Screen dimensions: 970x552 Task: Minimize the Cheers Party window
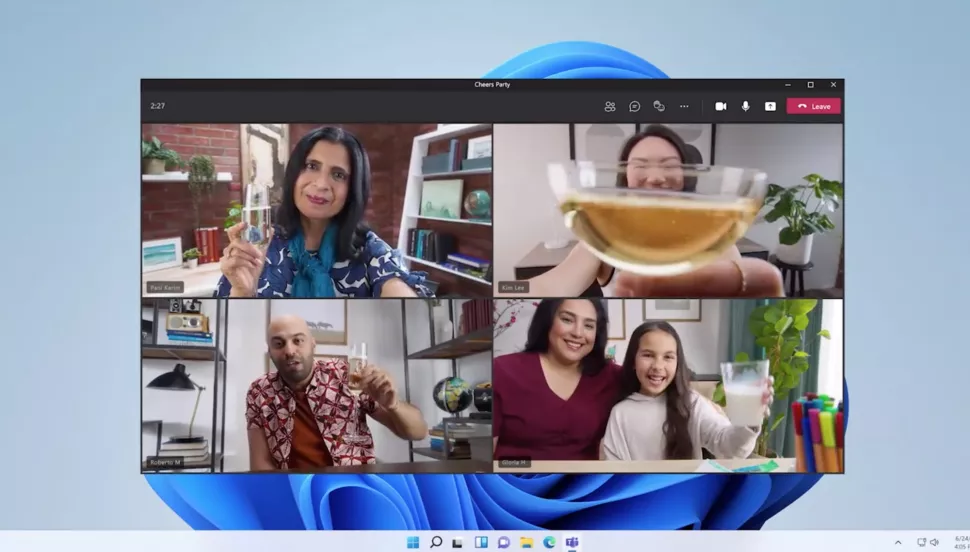pos(788,85)
